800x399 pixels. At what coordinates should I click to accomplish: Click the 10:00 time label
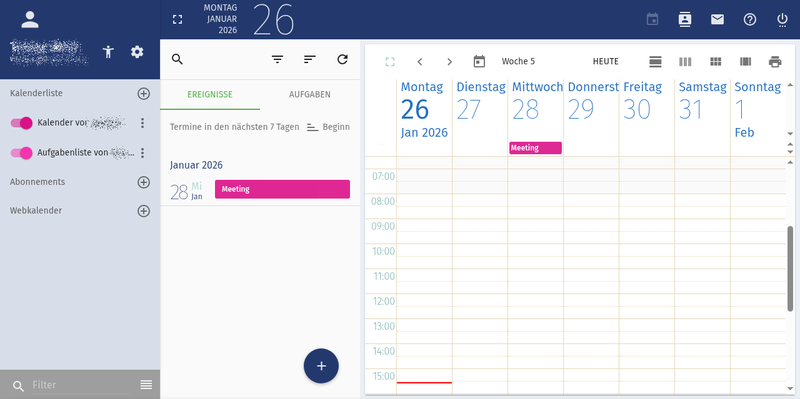[x=383, y=252]
